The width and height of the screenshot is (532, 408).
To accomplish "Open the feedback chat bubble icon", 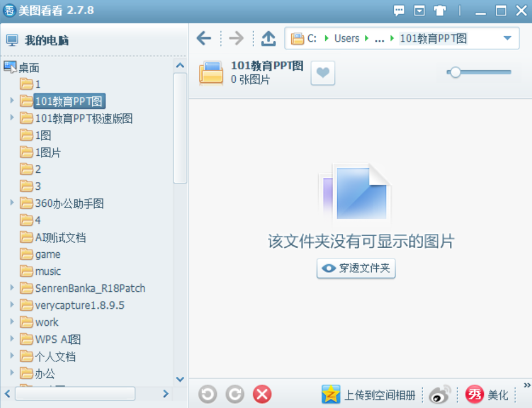I will 399,10.
